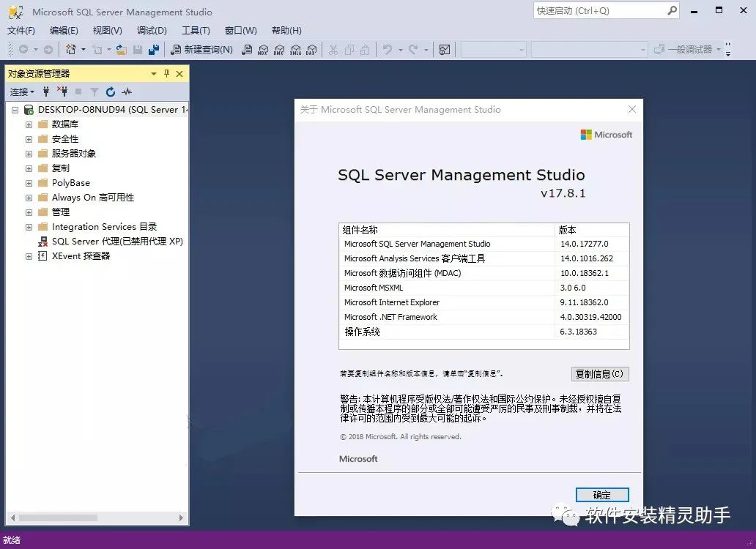Screen dimensions: 756x549
Task: Click the DMX query icon
Action: pos(279,50)
